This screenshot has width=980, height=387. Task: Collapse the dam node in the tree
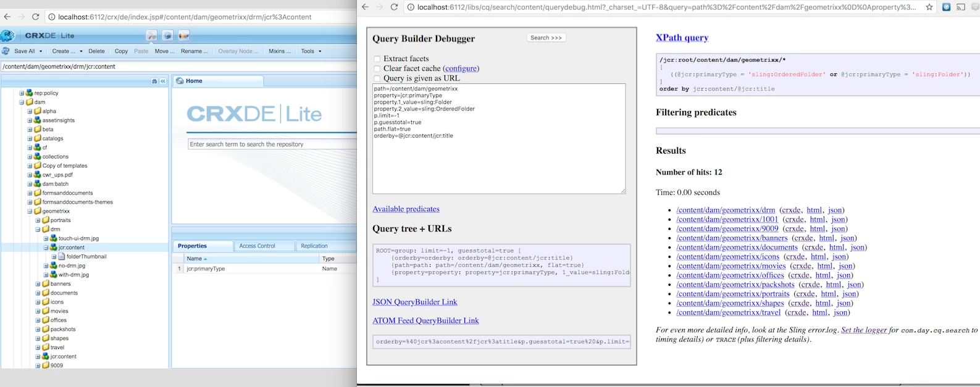click(22, 102)
